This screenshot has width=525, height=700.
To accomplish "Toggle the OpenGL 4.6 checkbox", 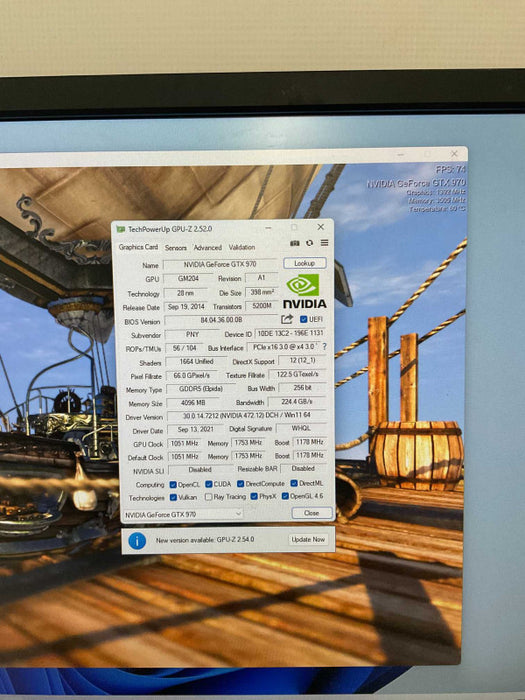I will [x=285, y=496].
